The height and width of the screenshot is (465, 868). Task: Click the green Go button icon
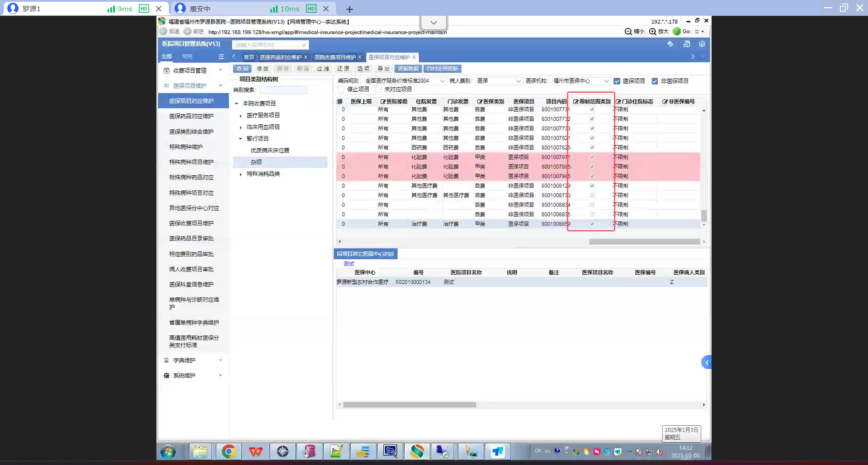click(677, 31)
